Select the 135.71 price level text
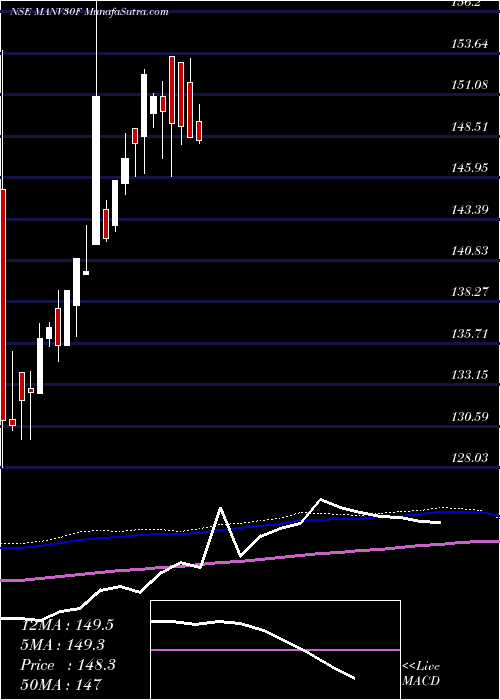 coord(468,333)
